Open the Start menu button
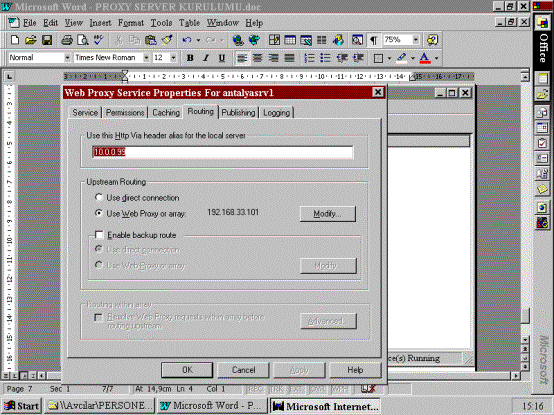The height and width of the screenshot is (415, 554). (22, 405)
